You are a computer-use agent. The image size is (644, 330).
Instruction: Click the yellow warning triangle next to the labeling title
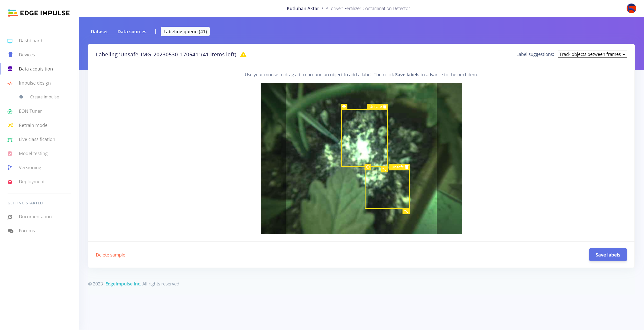[243, 55]
